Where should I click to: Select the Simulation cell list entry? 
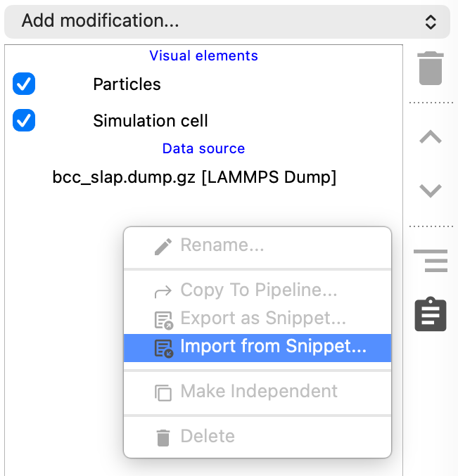click(x=150, y=121)
